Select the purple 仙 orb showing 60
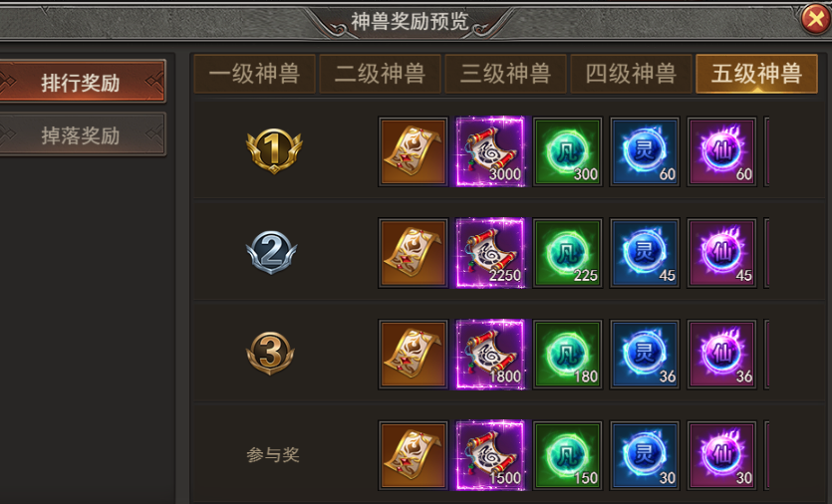832x504 pixels. click(x=721, y=151)
